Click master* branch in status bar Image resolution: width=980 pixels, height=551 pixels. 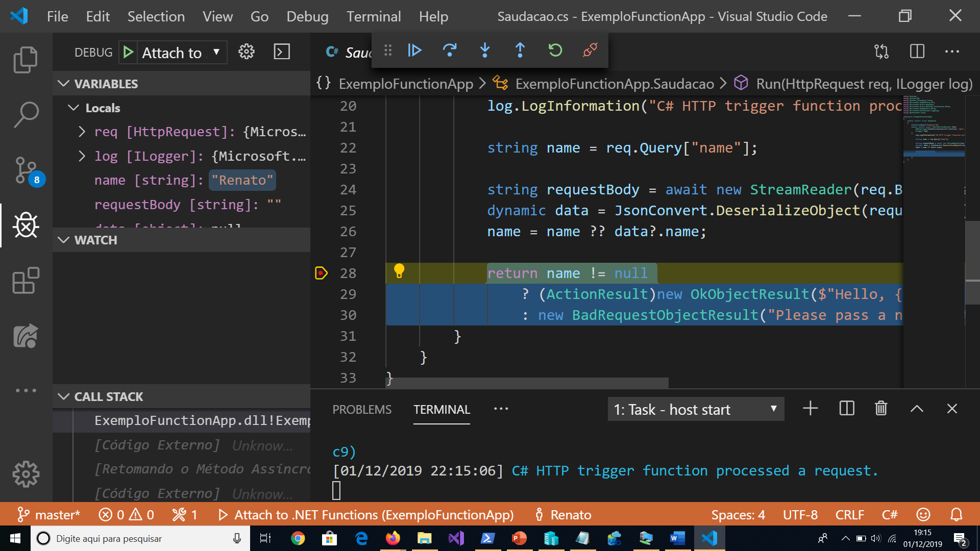48,515
